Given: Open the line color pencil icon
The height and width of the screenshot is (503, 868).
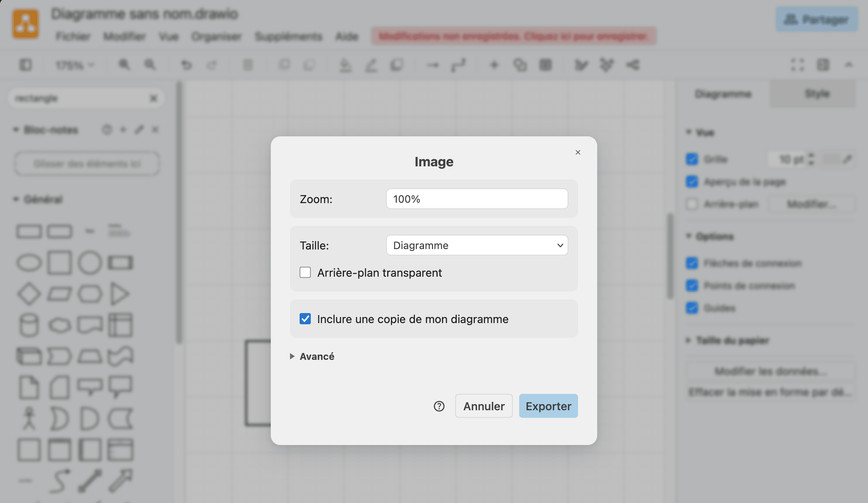Looking at the screenshot, I should tap(371, 65).
